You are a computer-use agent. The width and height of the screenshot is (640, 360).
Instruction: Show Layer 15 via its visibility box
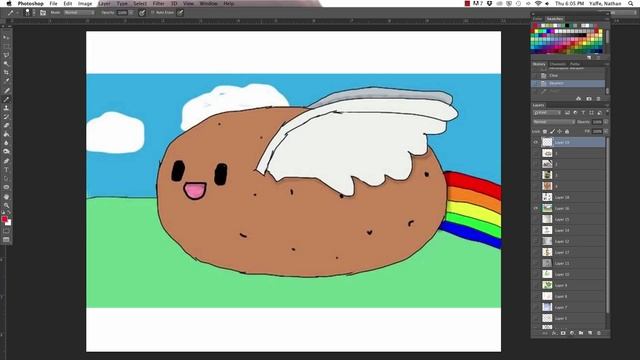[536, 219]
